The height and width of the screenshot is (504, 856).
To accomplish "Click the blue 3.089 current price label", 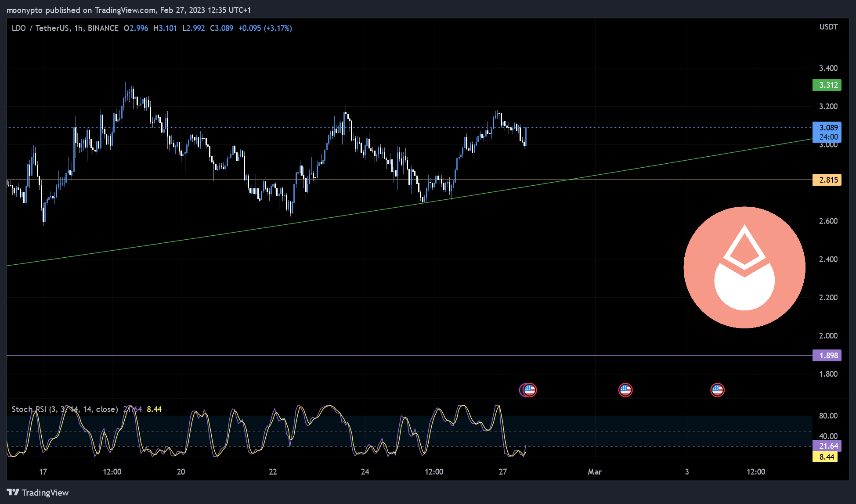I will pyautogui.click(x=827, y=132).
